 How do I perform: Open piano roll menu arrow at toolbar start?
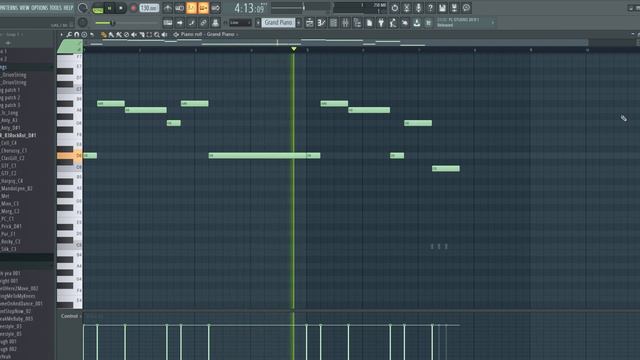62,35
